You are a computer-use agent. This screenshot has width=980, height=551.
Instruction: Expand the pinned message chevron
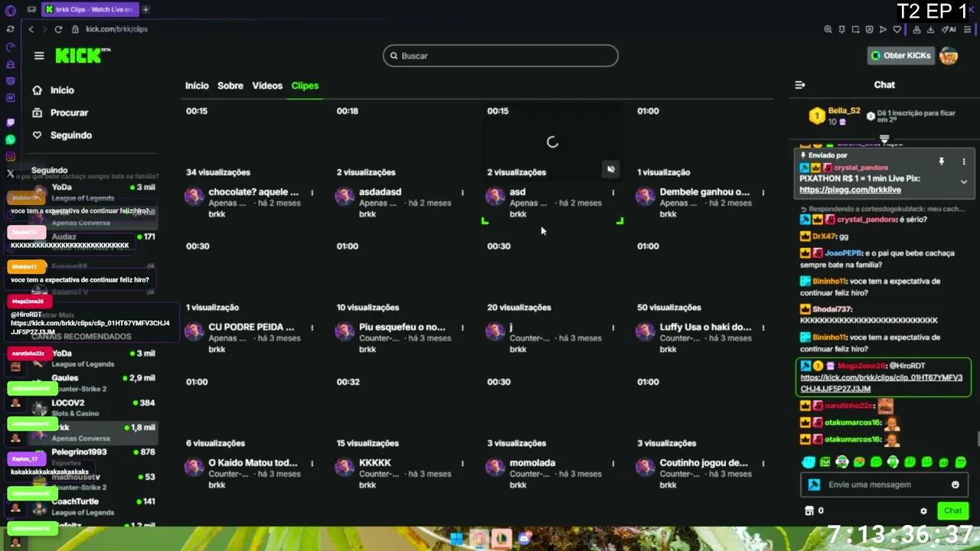point(964,182)
